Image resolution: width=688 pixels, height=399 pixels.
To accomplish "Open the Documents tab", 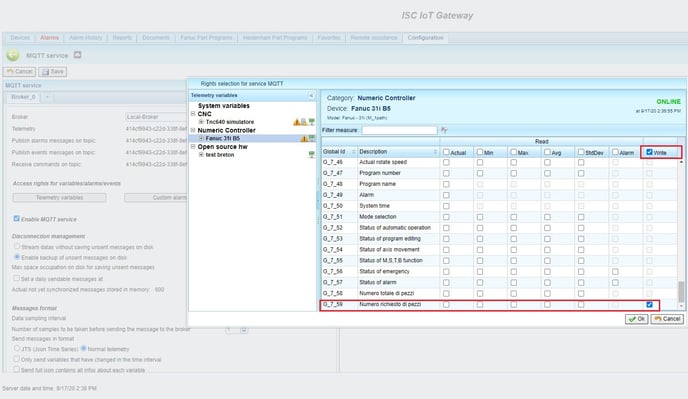I will click(x=156, y=38).
